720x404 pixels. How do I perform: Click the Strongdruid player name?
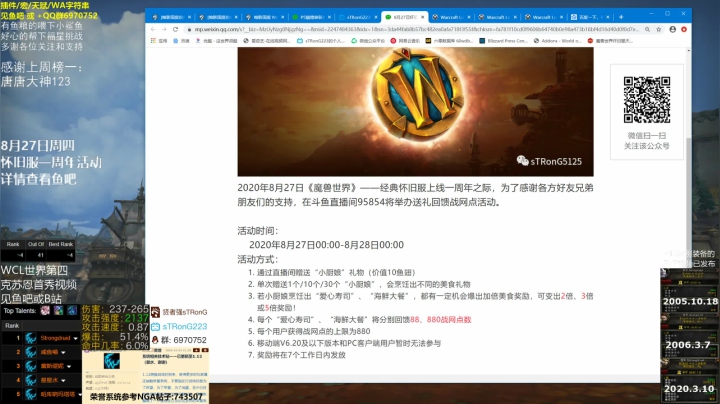tap(55, 338)
